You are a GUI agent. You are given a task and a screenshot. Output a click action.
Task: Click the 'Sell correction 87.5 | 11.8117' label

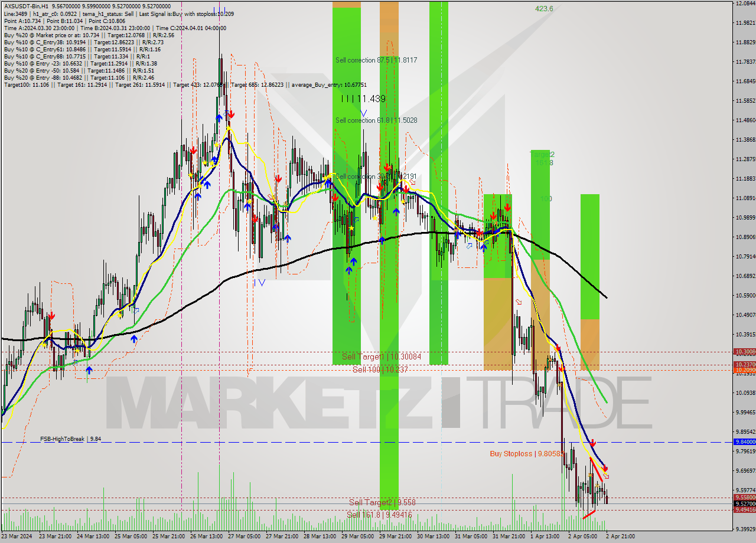click(x=376, y=60)
